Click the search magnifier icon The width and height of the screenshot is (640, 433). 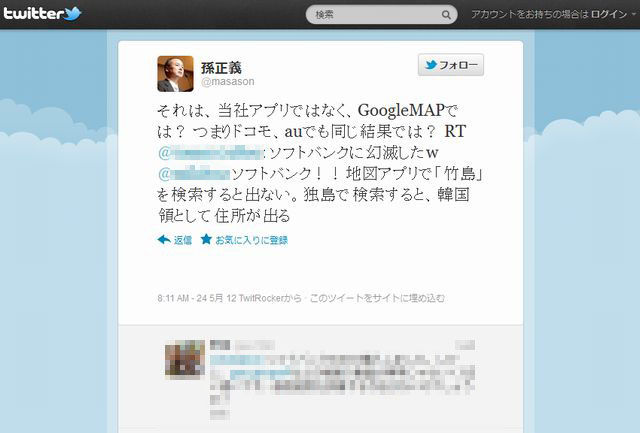click(446, 15)
